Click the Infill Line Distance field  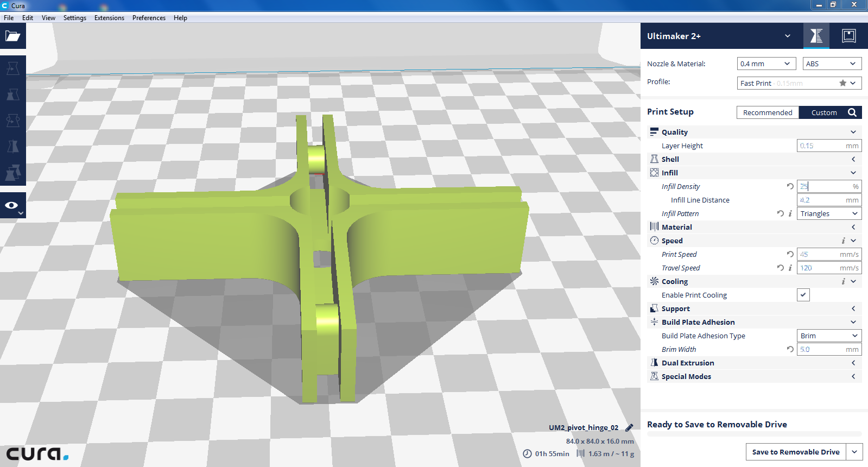(x=829, y=200)
